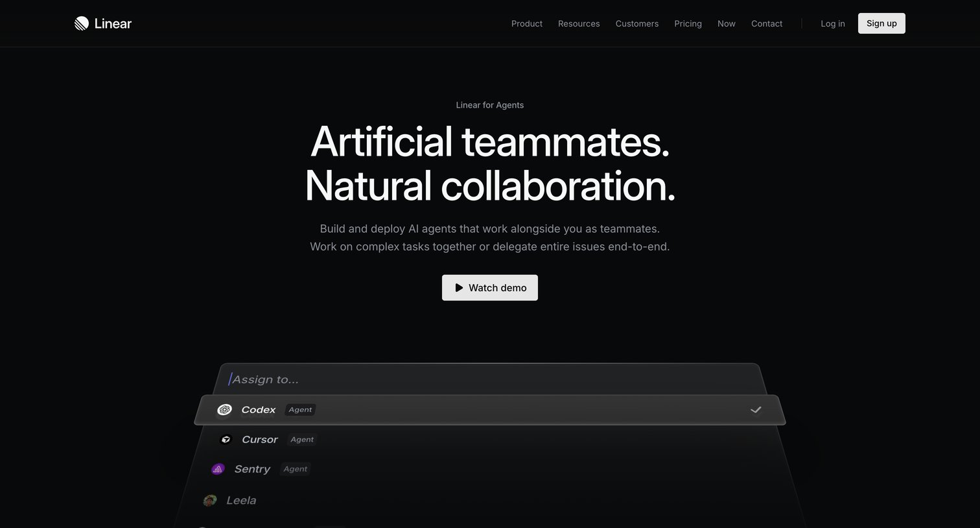Click the Sign up button
980x528 pixels.
[881, 23]
